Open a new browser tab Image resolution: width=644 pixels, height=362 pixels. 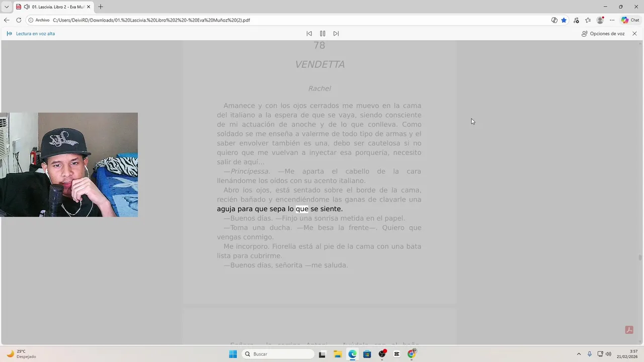point(101,7)
